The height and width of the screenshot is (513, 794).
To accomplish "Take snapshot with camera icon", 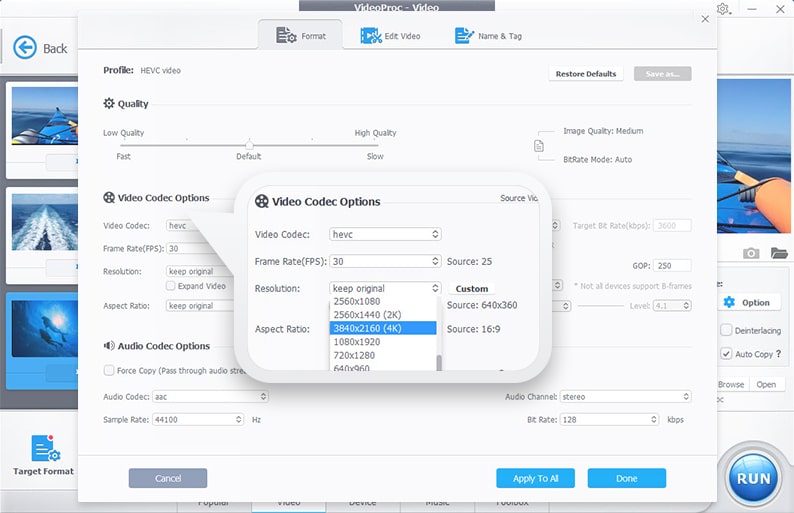I will tap(751, 253).
